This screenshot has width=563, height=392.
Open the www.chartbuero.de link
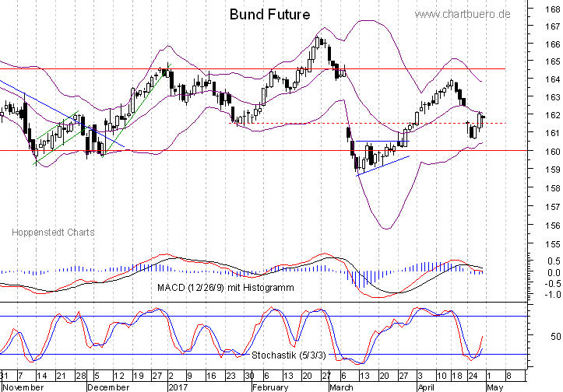click(463, 14)
